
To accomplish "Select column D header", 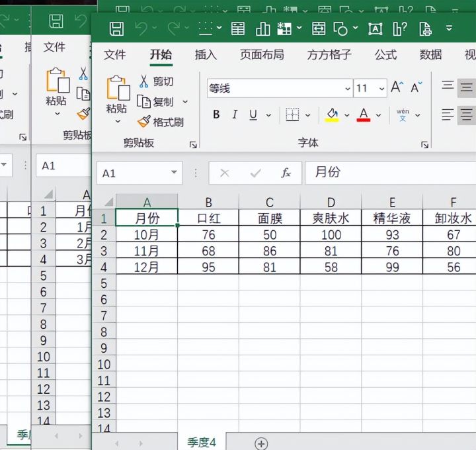I will coord(331,202).
